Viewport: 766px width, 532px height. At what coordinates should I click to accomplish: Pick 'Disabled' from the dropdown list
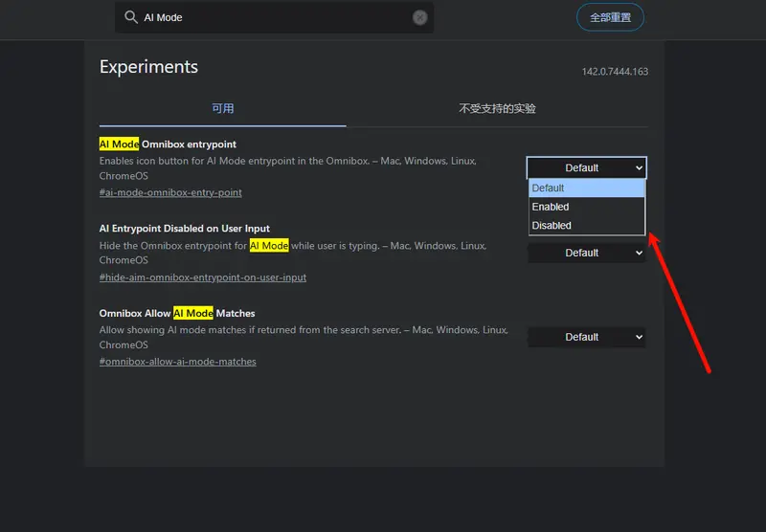point(586,226)
